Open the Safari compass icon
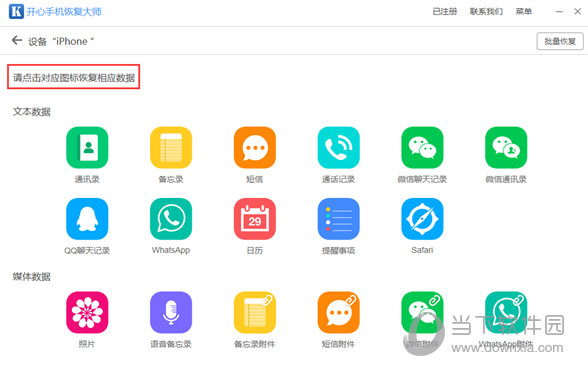The width and height of the screenshot is (588, 377). tap(422, 219)
